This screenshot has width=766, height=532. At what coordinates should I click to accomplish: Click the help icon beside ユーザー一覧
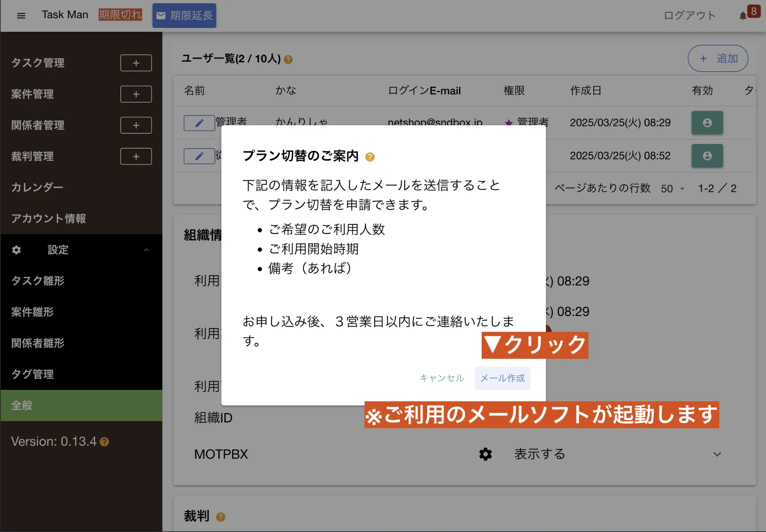tap(288, 59)
